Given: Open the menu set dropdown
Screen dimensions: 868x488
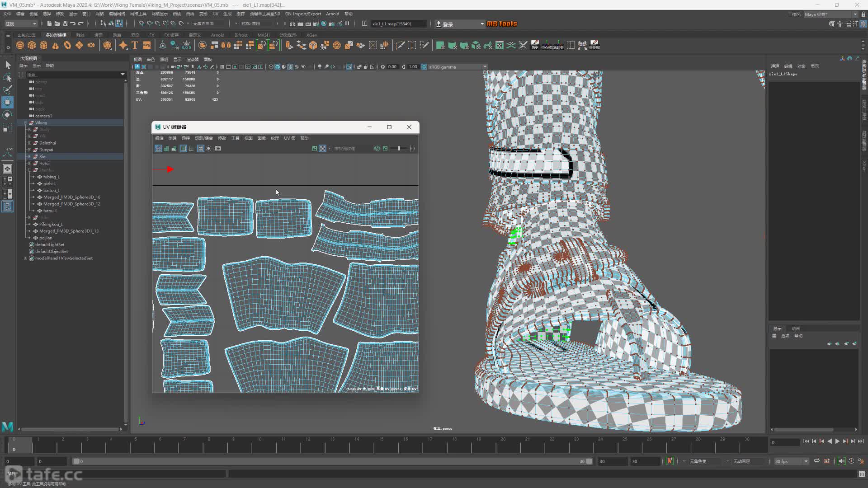Looking at the screenshot, I should pos(21,23).
